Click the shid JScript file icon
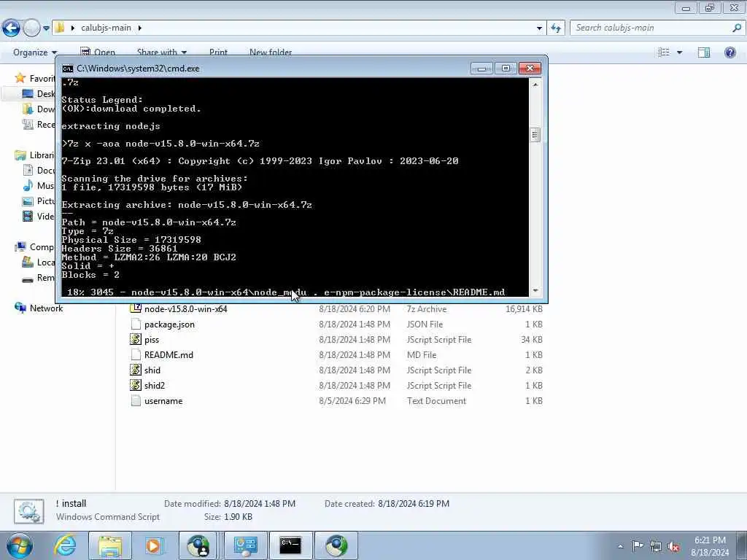This screenshot has width=747, height=560. pos(136,370)
